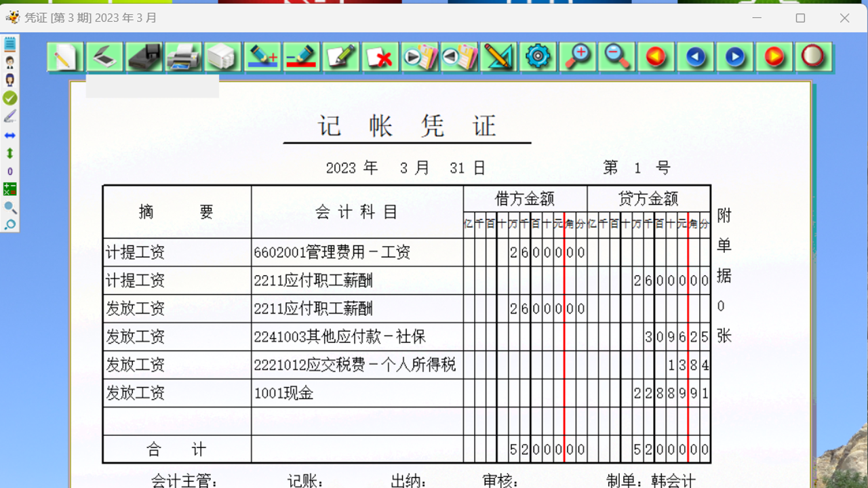Go to the next voucher with blue arrow

pos(733,58)
